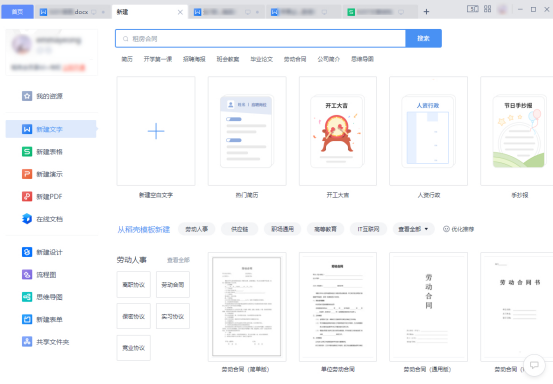Switch to 首页 tab
The image size is (553, 384).
(x=17, y=12)
